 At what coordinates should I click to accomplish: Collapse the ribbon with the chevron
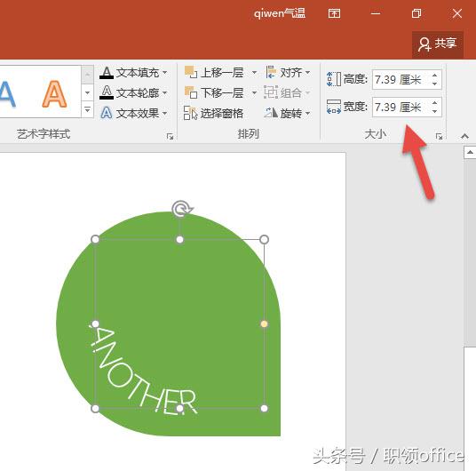(464, 136)
